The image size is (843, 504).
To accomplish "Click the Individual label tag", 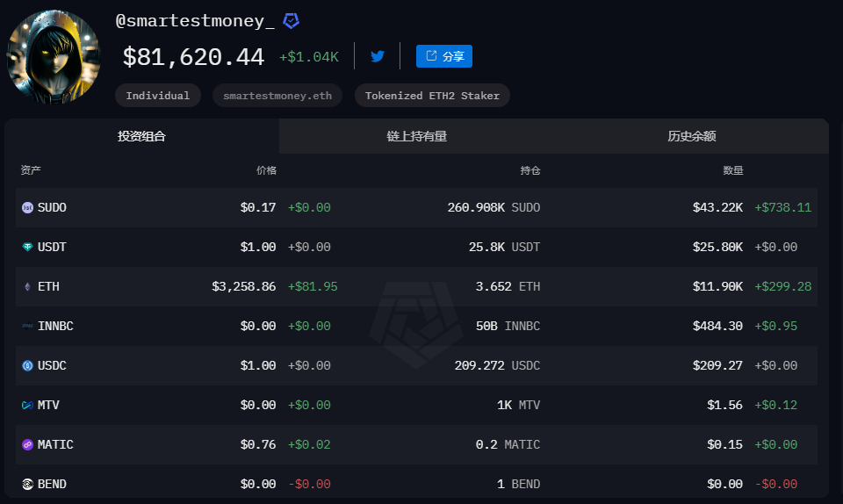I will click(x=158, y=96).
